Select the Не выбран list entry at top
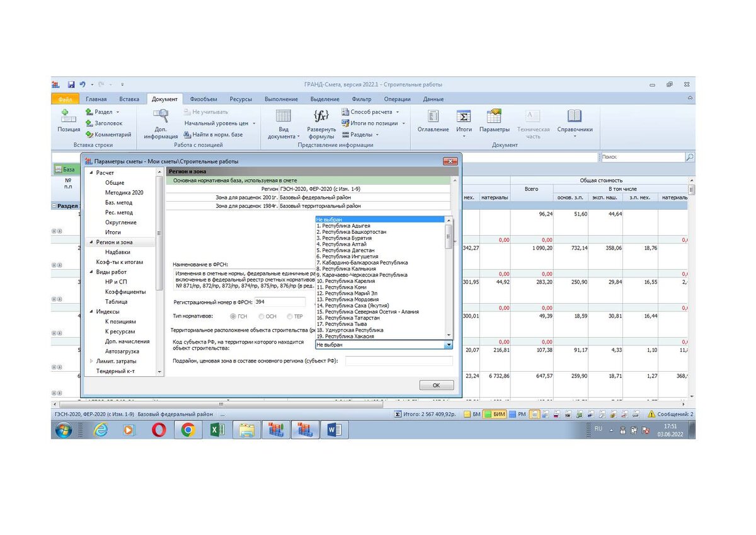Image resolution: width=756 pixels, height=535 pixels. [x=381, y=219]
